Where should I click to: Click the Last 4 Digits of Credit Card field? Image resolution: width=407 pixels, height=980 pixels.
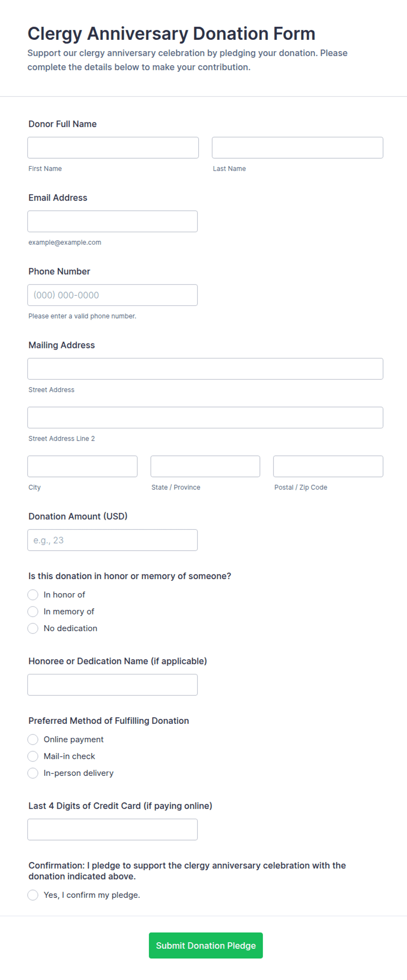112,829
